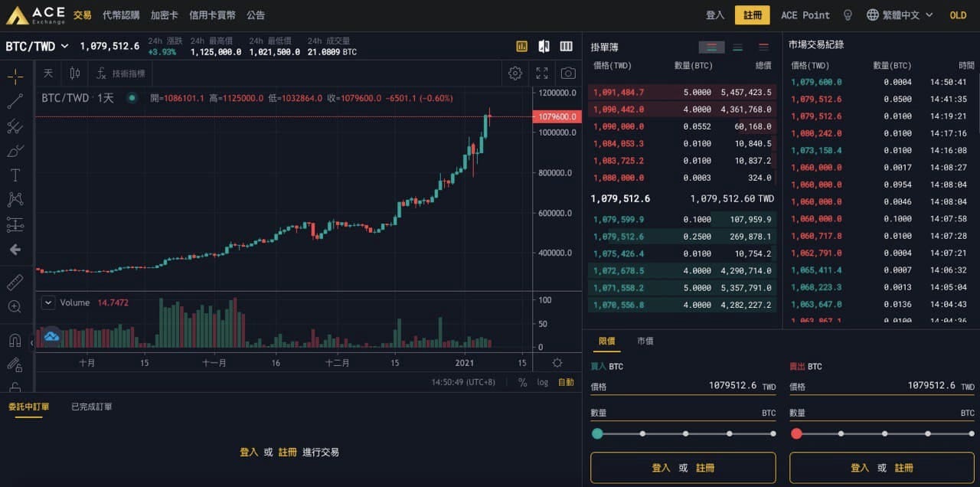Click 登入 link in the orders area
Viewport: 980px width, 487px height.
(x=249, y=453)
